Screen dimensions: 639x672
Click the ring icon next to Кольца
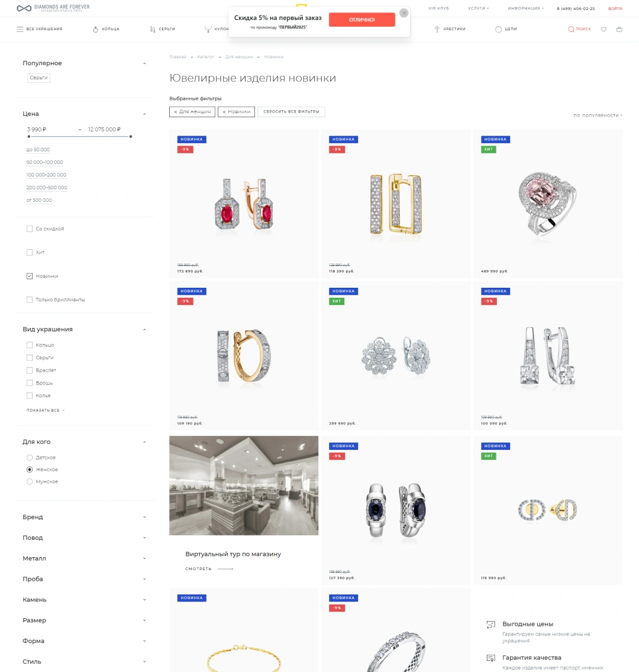coord(95,29)
